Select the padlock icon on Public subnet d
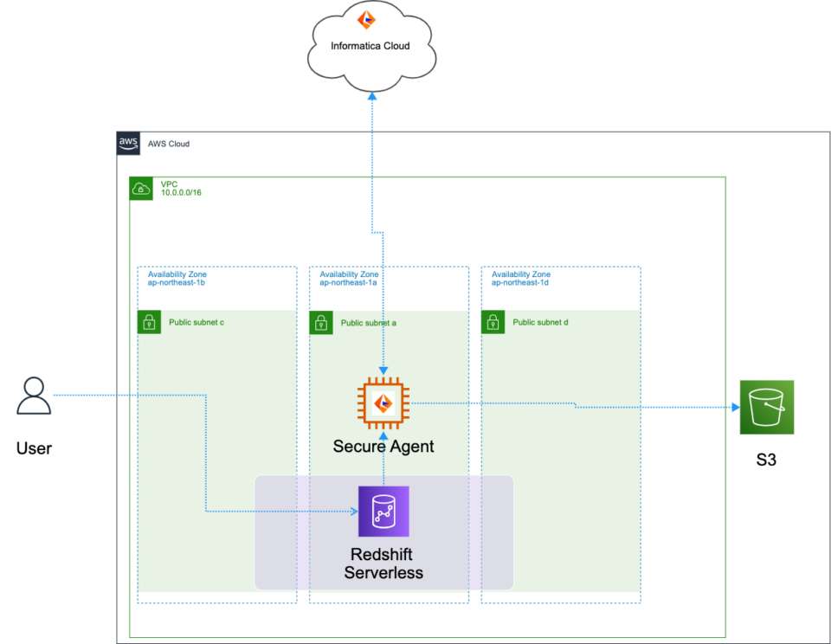The height and width of the screenshot is (644, 831). point(493,322)
